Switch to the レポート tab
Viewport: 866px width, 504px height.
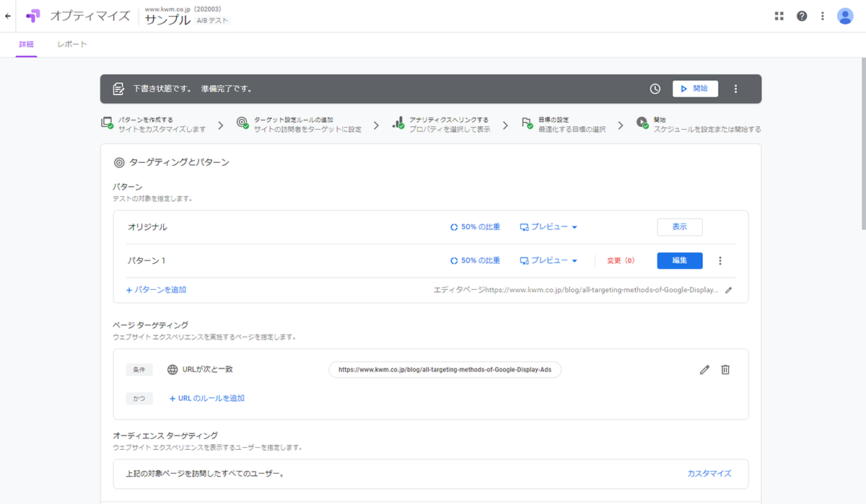coord(72,45)
